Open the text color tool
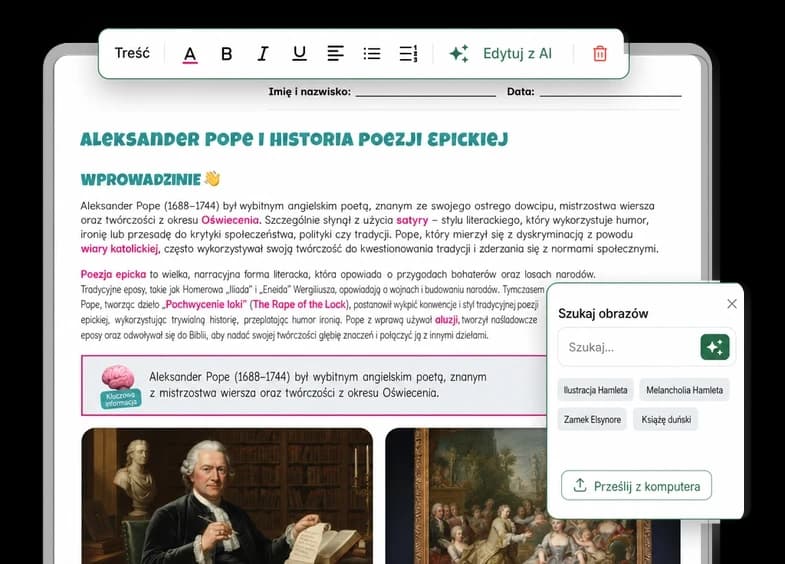This screenshot has width=785, height=564. tap(190, 54)
